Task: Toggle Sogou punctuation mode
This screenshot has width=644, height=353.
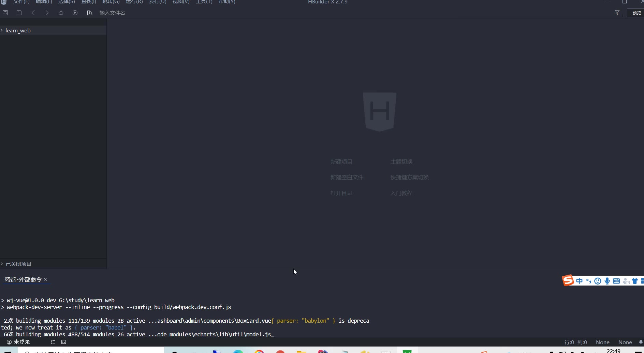Action: pos(588,281)
